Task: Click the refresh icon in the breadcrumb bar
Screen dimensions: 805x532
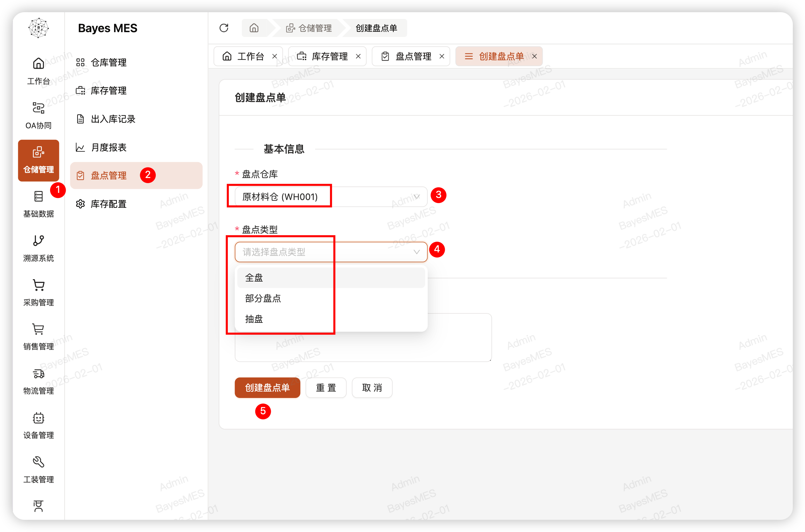Action: (224, 28)
